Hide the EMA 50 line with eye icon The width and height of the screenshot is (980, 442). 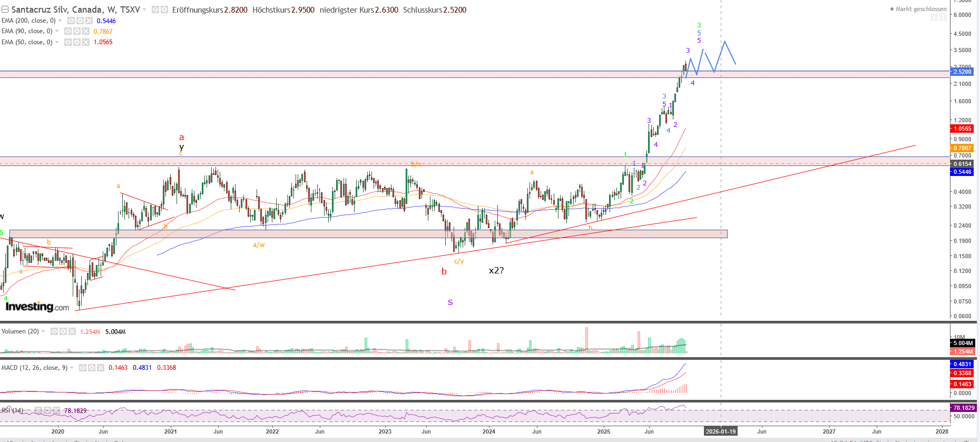[x=68, y=42]
